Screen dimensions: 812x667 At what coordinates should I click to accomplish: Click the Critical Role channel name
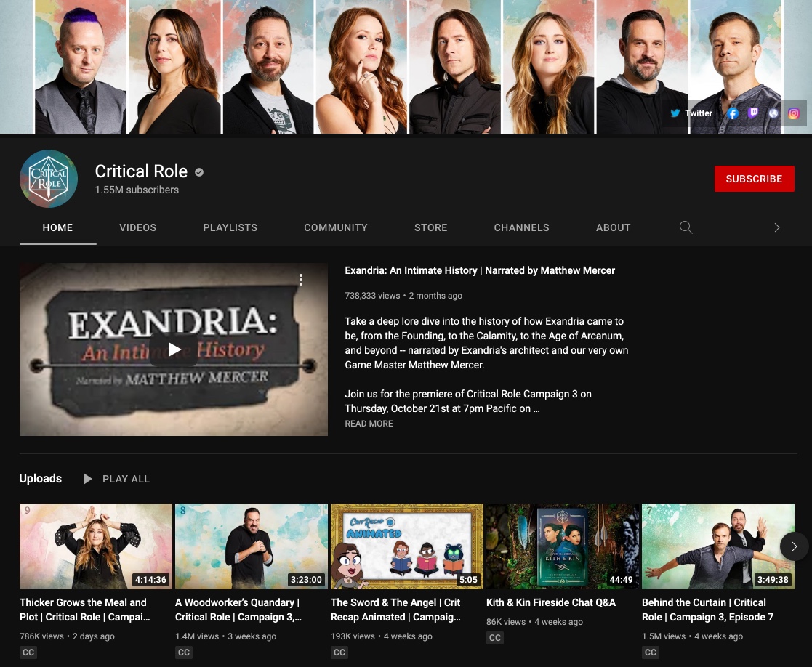(141, 171)
